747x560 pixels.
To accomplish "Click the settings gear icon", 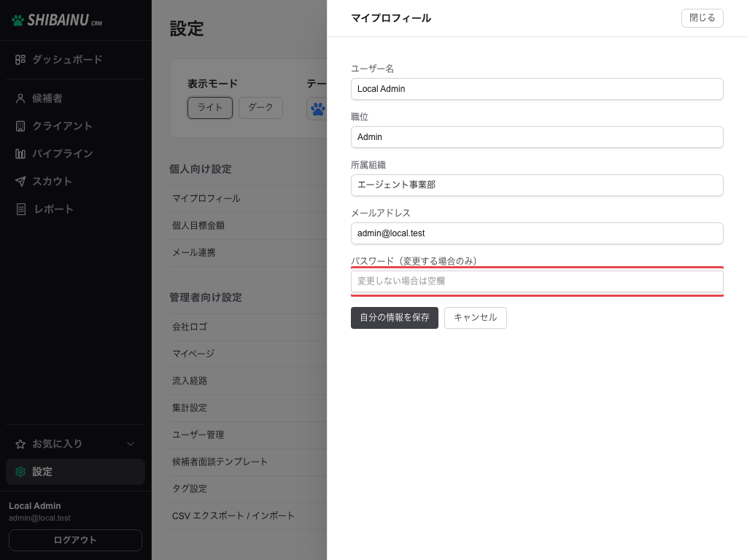I will (20, 472).
